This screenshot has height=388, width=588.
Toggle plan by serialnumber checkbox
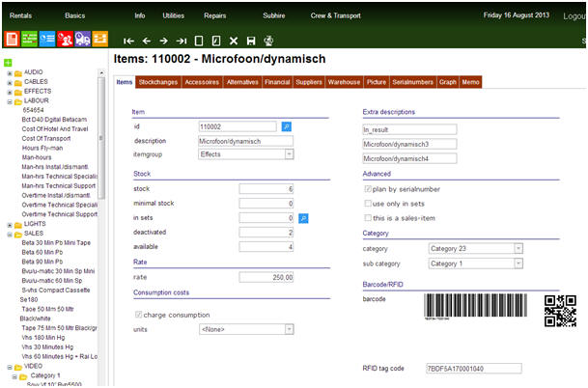pos(368,189)
